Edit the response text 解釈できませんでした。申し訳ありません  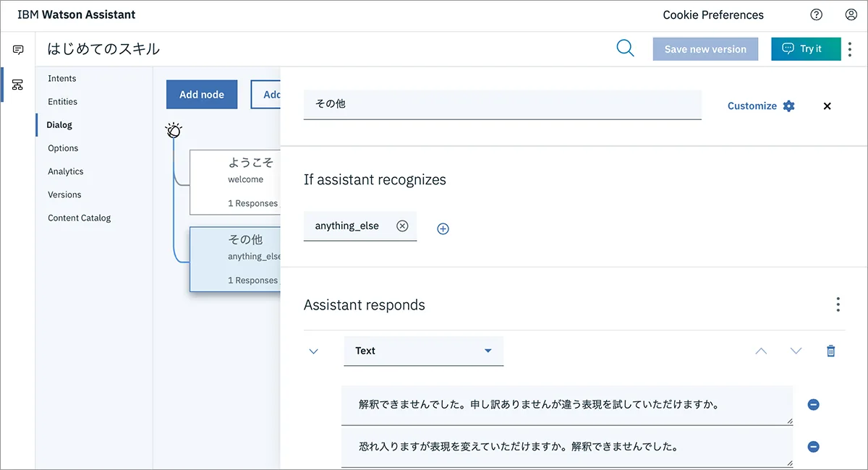[567, 405]
